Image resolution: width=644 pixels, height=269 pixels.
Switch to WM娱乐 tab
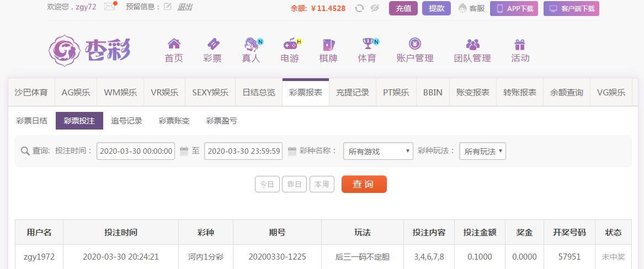point(120,92)
